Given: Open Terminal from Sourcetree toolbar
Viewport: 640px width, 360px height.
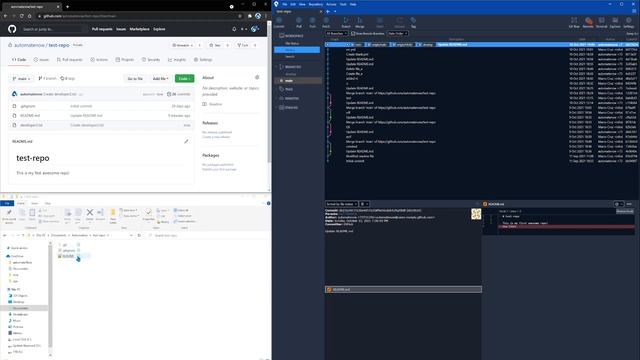Looking at the screenshot, I should (x=601, y=22).
